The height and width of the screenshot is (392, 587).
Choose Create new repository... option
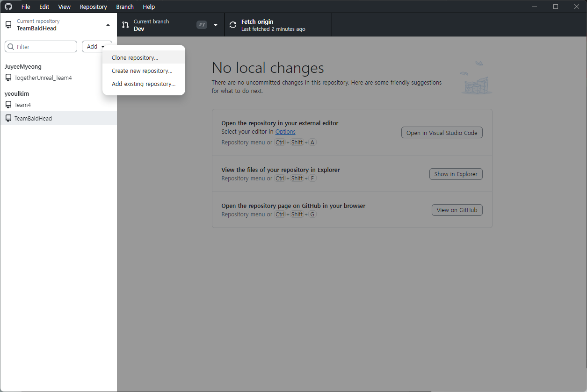(144, 71)
